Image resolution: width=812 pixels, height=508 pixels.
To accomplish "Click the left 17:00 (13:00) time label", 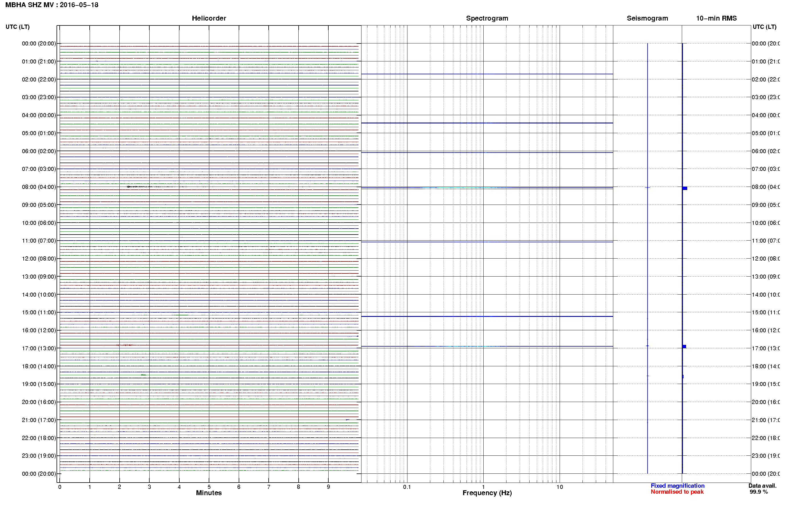I will point(39,348).
